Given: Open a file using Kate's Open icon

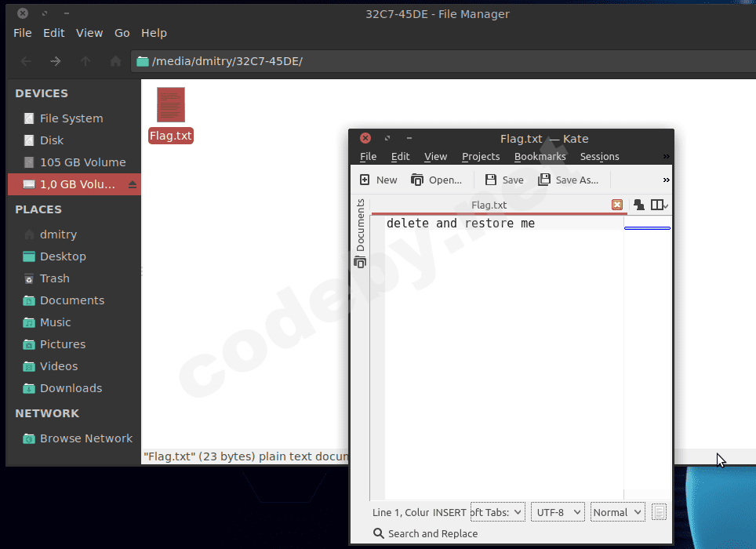Looking at the screenshot, I should (x=436, y=180).
